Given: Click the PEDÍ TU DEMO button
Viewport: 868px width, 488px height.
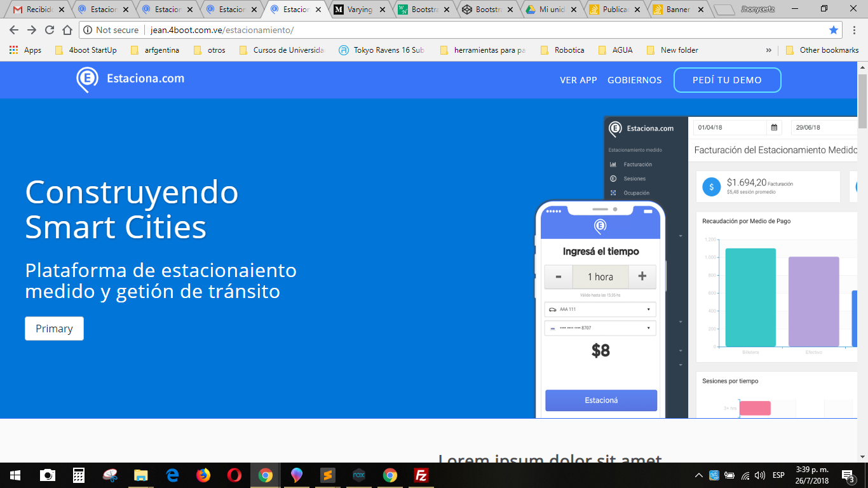Looking at the screenshot, I should (x=727, y=80).
